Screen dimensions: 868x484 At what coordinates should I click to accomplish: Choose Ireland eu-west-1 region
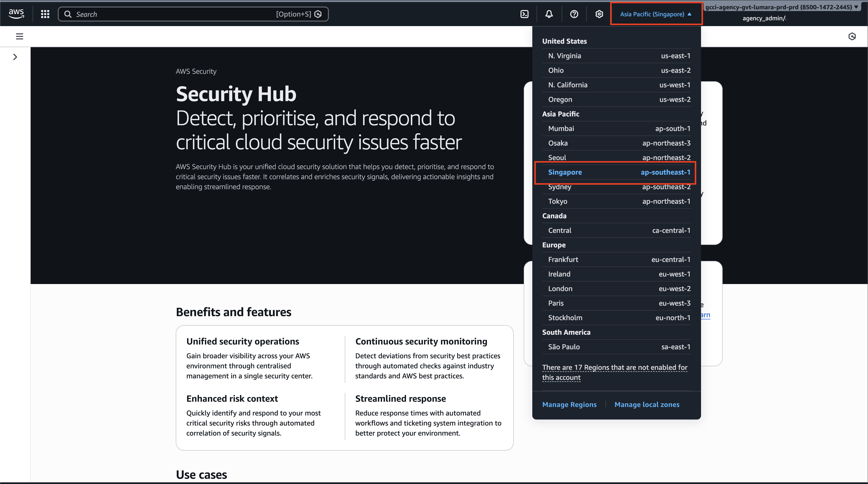(616, 274)
